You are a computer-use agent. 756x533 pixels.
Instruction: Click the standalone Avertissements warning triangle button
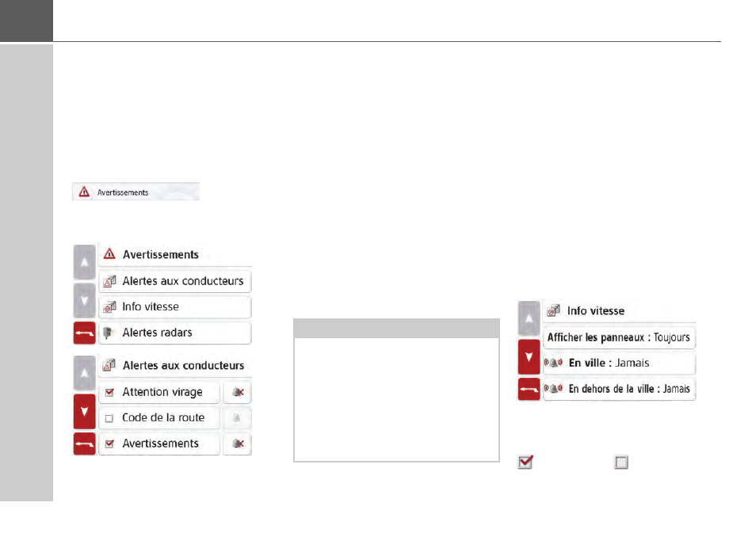(x=135, y=192)
